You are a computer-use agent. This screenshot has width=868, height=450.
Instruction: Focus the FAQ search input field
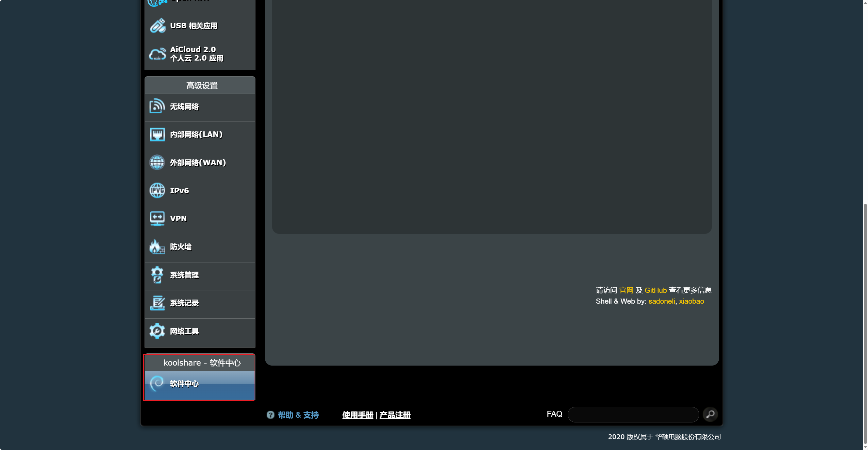633,414
